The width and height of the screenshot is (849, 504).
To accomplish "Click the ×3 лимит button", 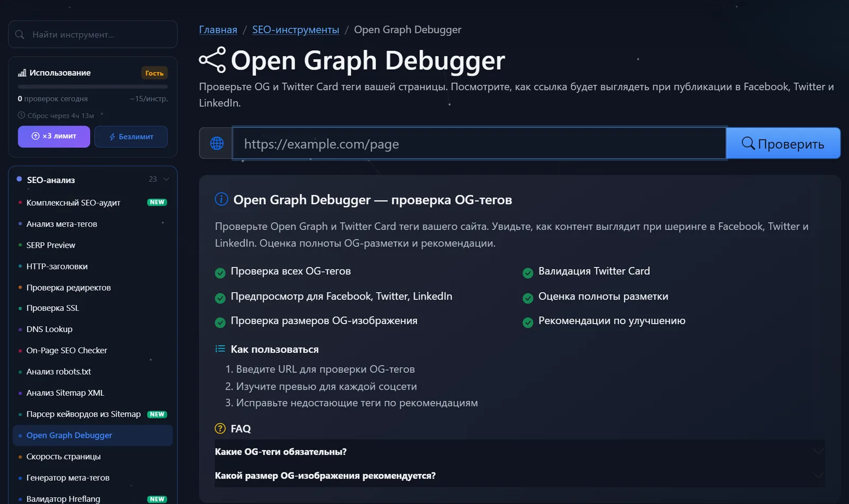I will (x=54, y=136).
